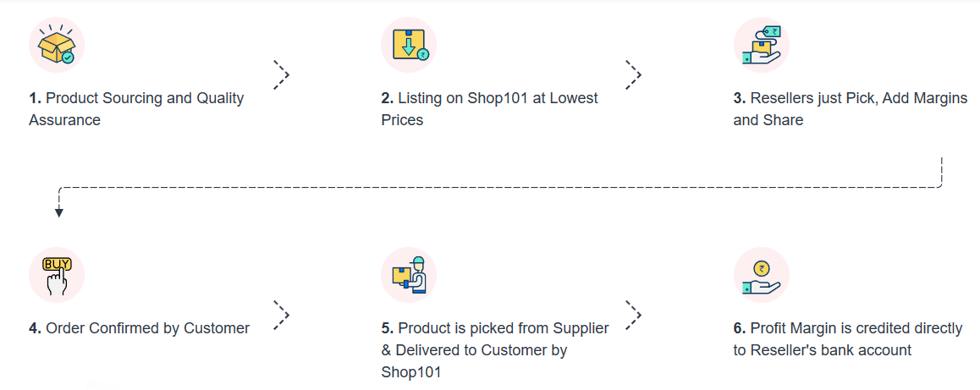Click the dashed arrow after step 1
The width and height of the screenshot is (980, 390).
282,74
